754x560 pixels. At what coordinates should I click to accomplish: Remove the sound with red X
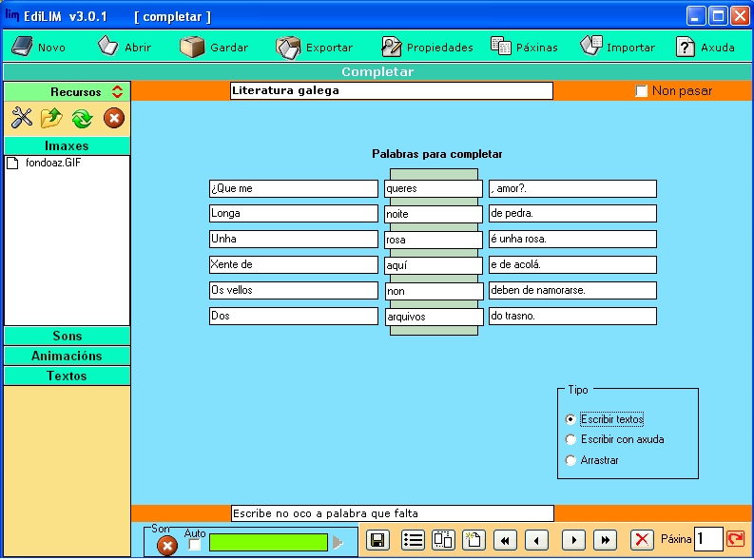tap(167, 546)
